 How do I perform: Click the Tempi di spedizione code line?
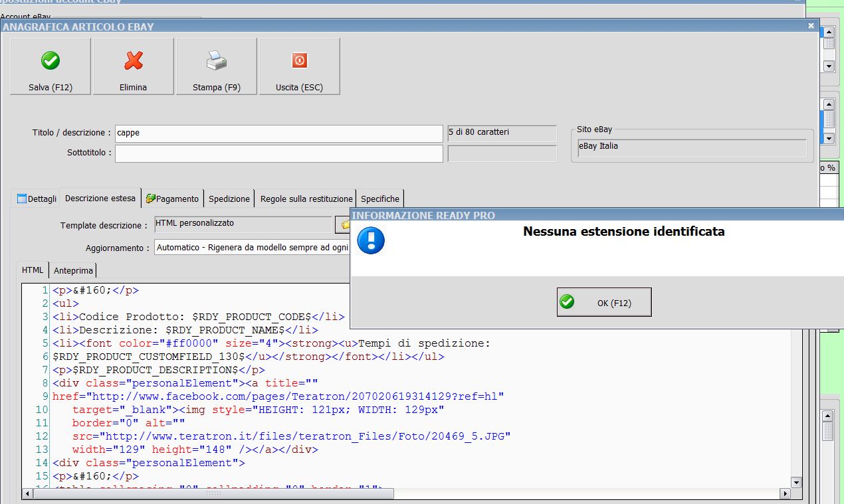(271, 343)
